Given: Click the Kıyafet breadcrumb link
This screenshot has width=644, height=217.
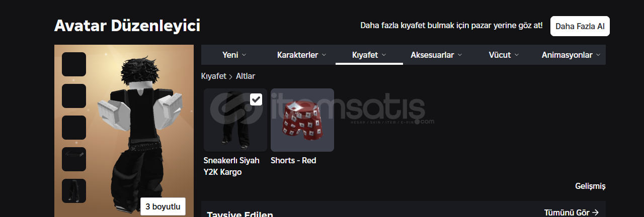Looking at the screenshot, I should [x=214, y=76].
